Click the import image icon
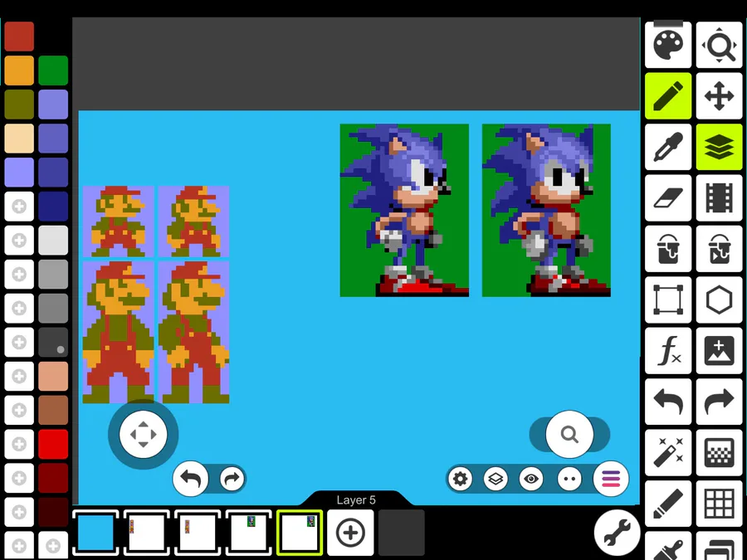This screenshot has height=560, width=747. tap(719, 350)
